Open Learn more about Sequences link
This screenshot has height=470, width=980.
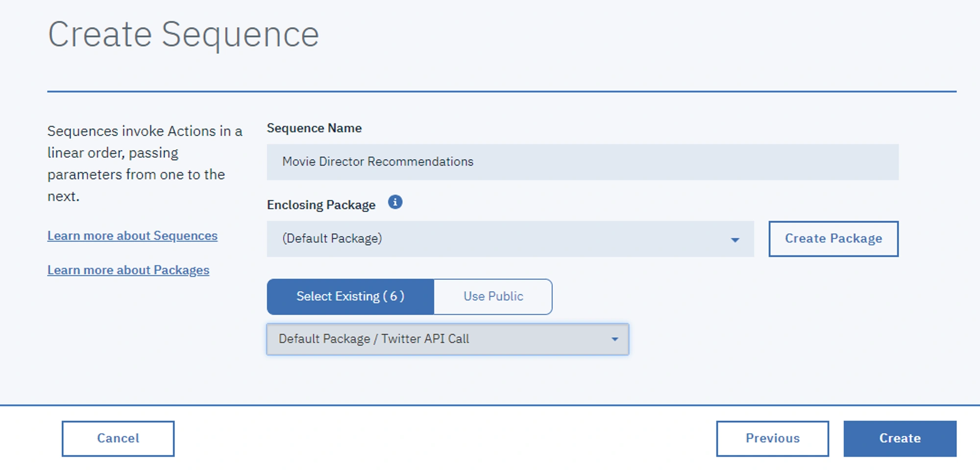point(132,236)
